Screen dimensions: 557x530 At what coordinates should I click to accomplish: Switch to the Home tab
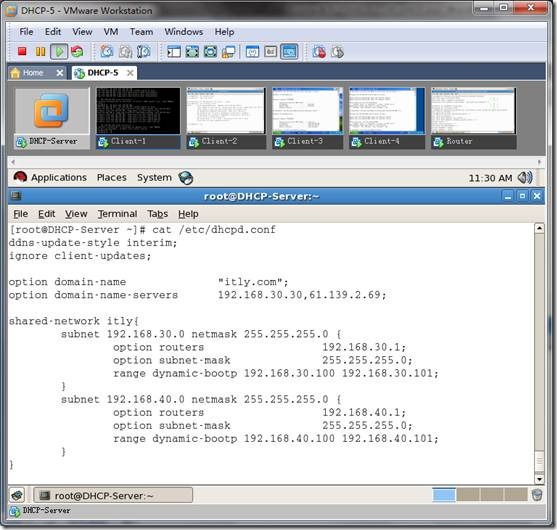(33, 73)
